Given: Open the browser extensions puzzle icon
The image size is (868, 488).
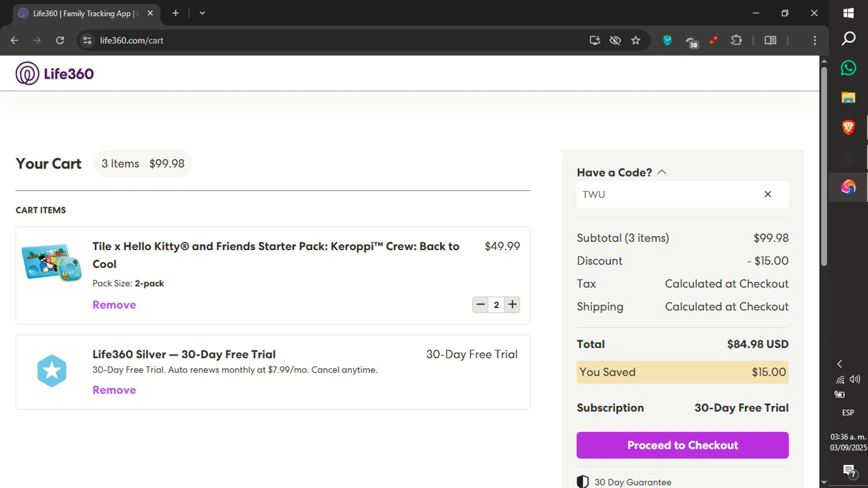Looking at the screenshot, I should [736, 41].
